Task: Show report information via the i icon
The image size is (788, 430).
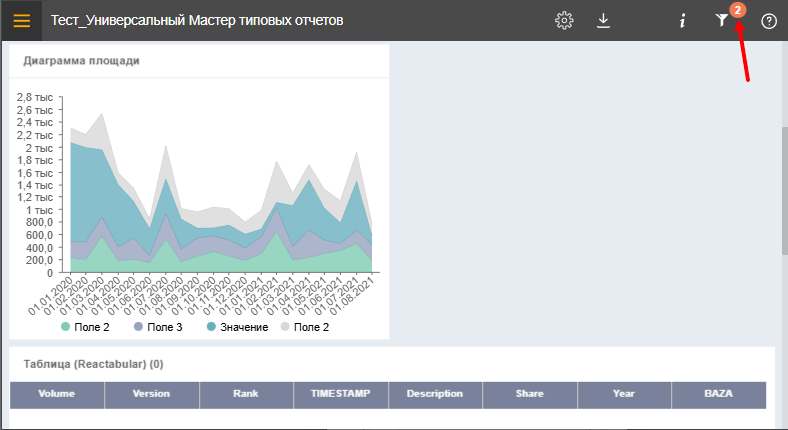Action: 682,20
